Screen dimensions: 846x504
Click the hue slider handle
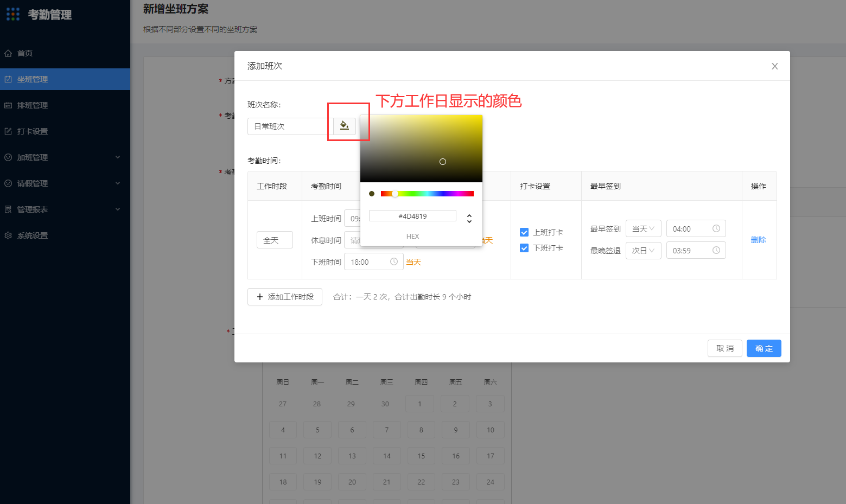coord(395,194)
